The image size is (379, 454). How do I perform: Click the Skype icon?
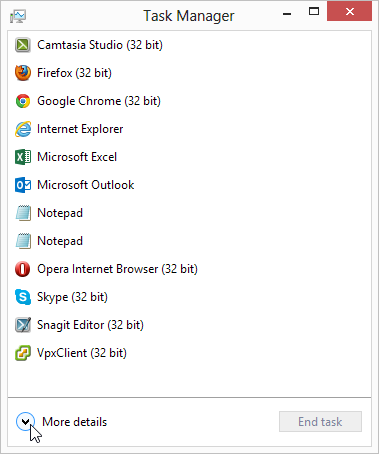pos(23,297)
